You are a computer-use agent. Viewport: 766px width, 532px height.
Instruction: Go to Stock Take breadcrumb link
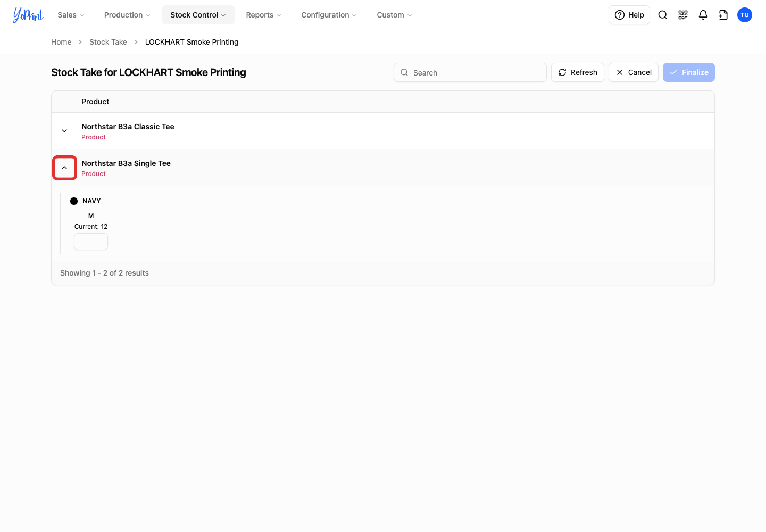click(108, 42)
